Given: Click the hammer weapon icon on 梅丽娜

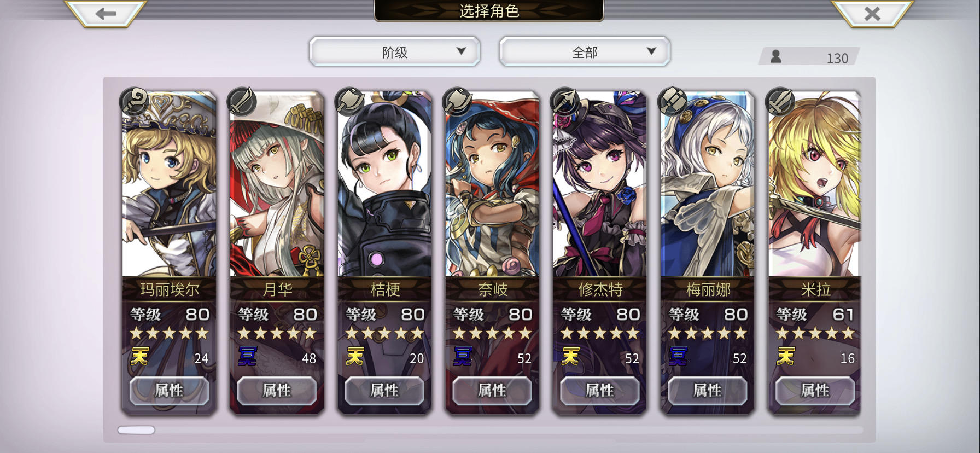Looking at the screenshot, I should pyautogui.click(x=673, y=101).
